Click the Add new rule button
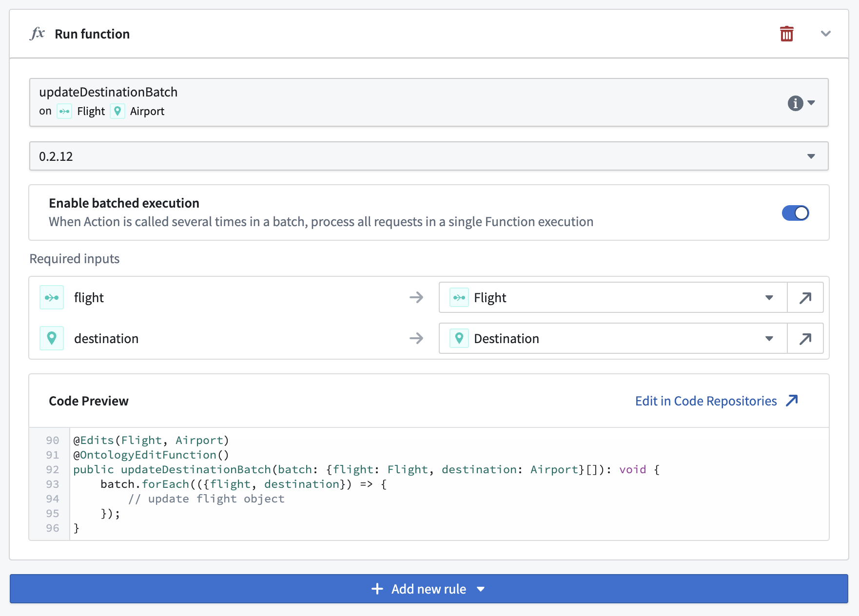This screenshot has width=859, height=616. tap(429, 589)
